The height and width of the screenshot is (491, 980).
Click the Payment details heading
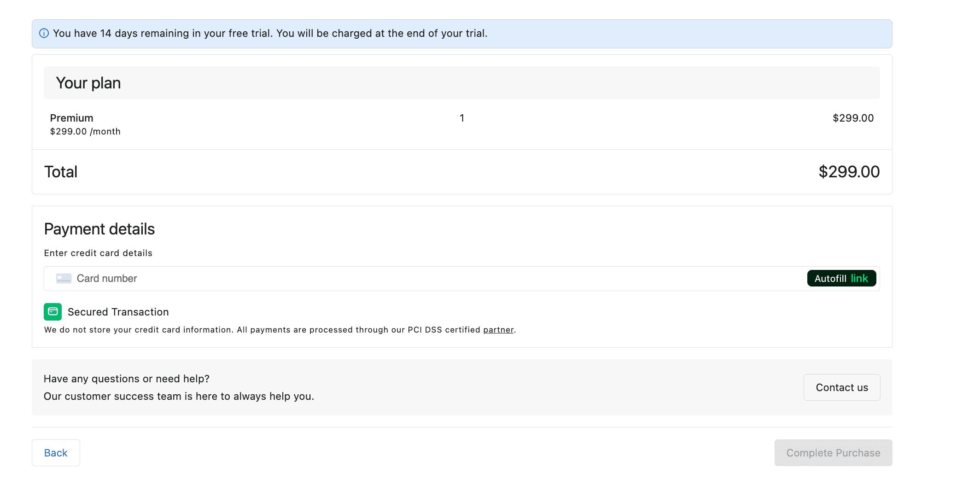[x=99, y=229]
